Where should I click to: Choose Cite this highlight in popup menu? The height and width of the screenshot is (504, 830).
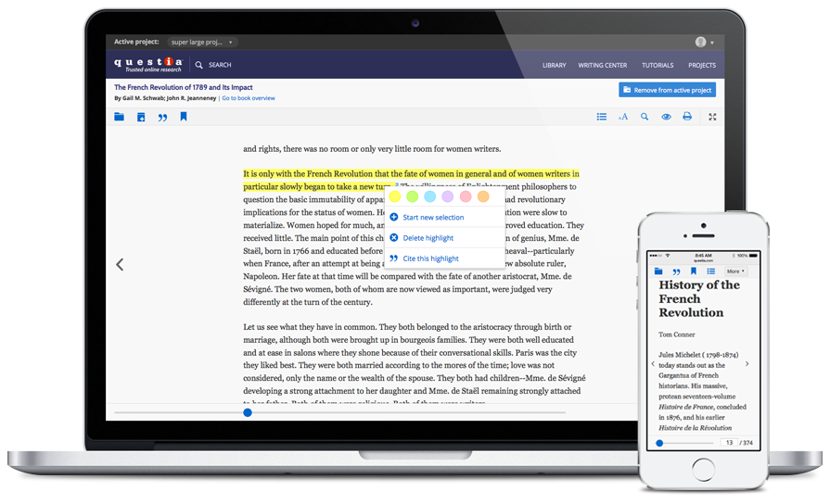click(429, 258)
